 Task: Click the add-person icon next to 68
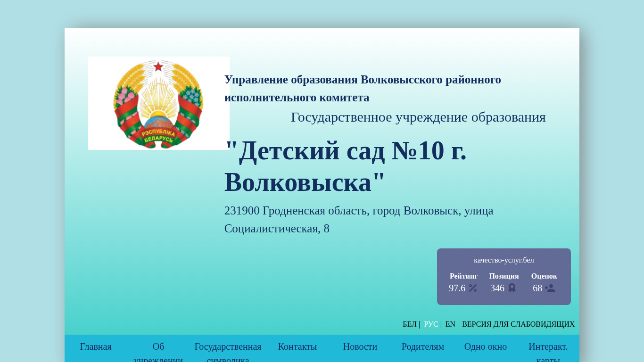[550, 288]
